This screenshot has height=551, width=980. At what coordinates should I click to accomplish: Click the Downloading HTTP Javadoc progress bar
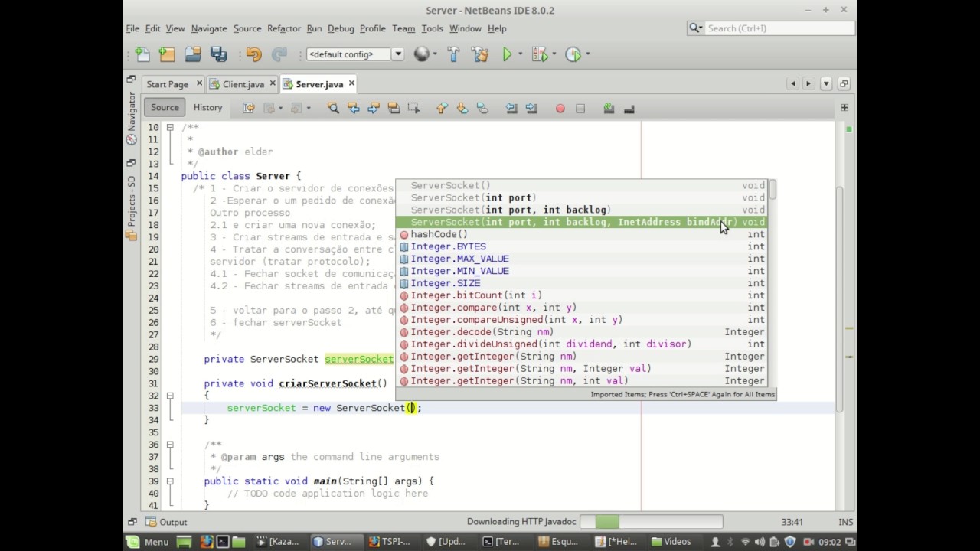(x=651, y=522)
